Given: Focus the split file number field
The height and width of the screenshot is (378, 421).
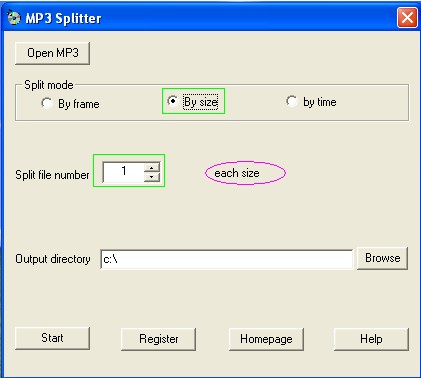Looking at the screenshot, I should (x=124, y=172).
